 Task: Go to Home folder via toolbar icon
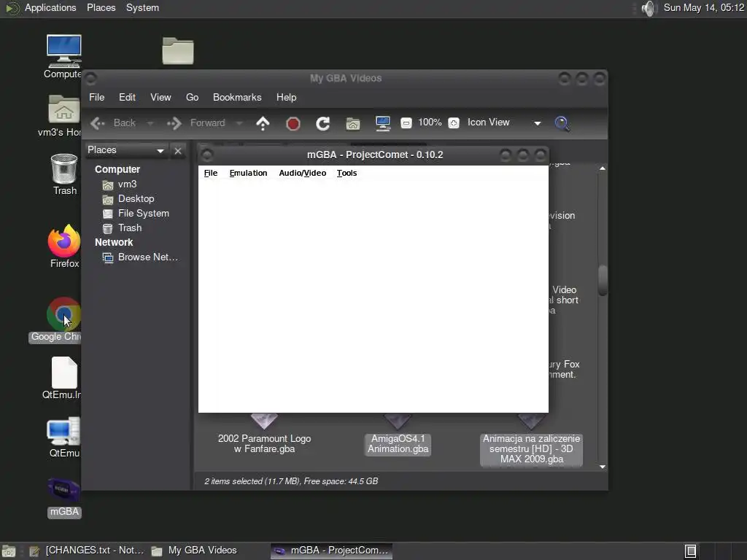[353, 124]
